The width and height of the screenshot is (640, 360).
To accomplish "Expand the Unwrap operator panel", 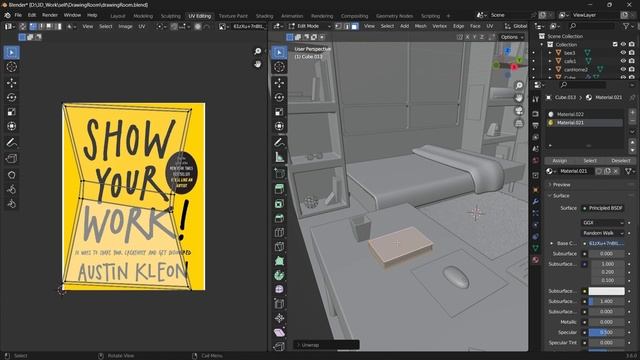I will (x=326, y=345).
